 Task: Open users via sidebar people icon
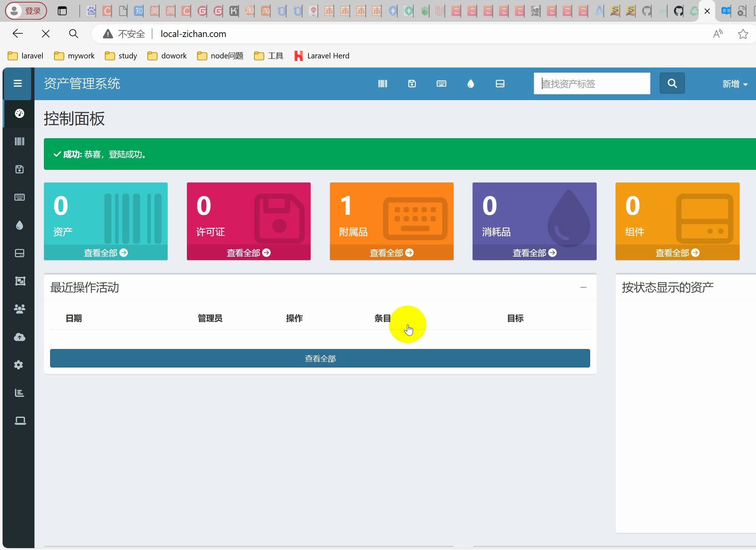click(20, 309)
